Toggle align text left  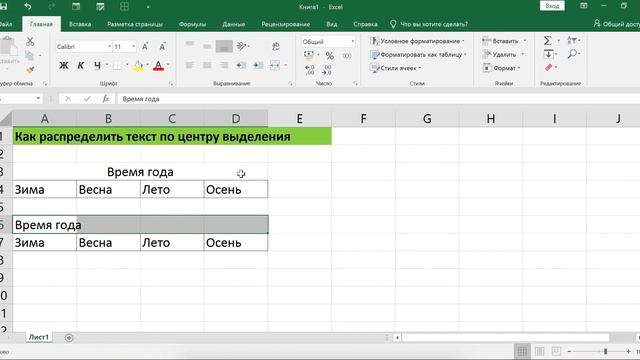pos(190,65)
